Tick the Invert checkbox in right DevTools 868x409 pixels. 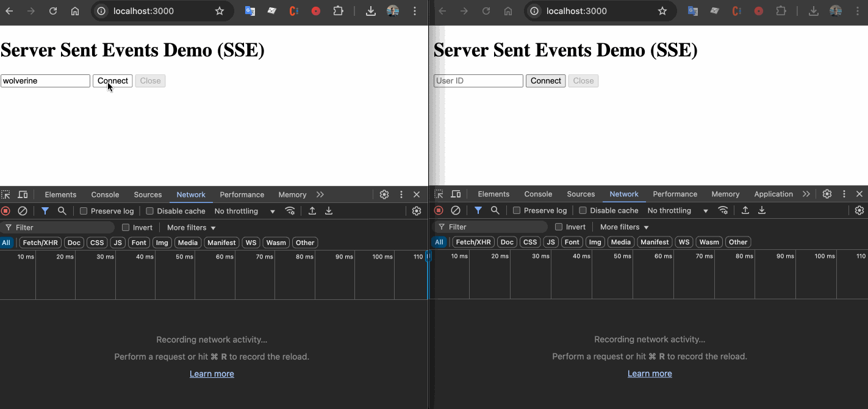tap(559, 227)
